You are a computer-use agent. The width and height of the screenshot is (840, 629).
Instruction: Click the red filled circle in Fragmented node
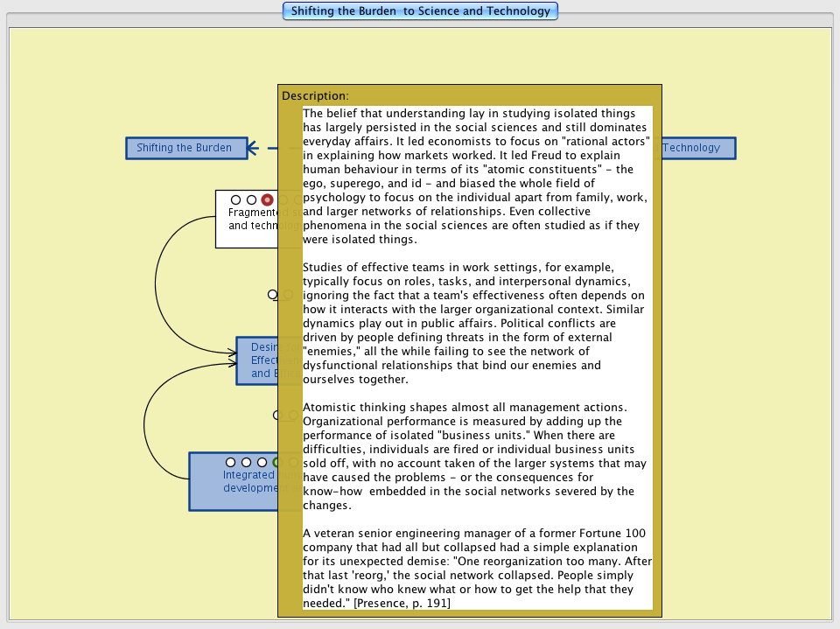[x=267, y=200]
